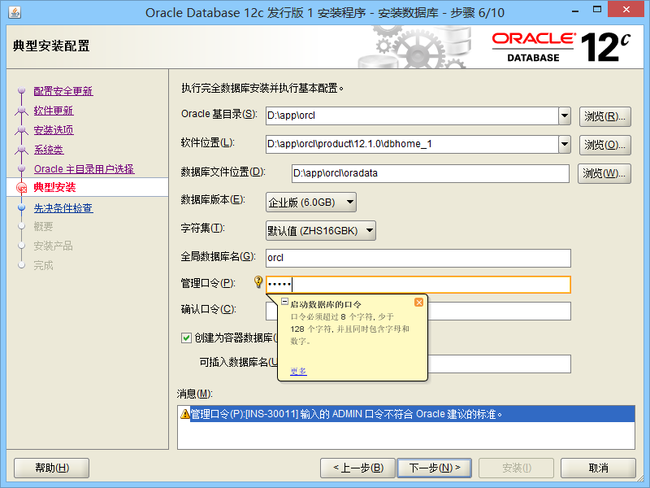Go to the 配置安全更新 step
Image resolution: width=650 pixels, height=488 pixels.
coord(63,91)
